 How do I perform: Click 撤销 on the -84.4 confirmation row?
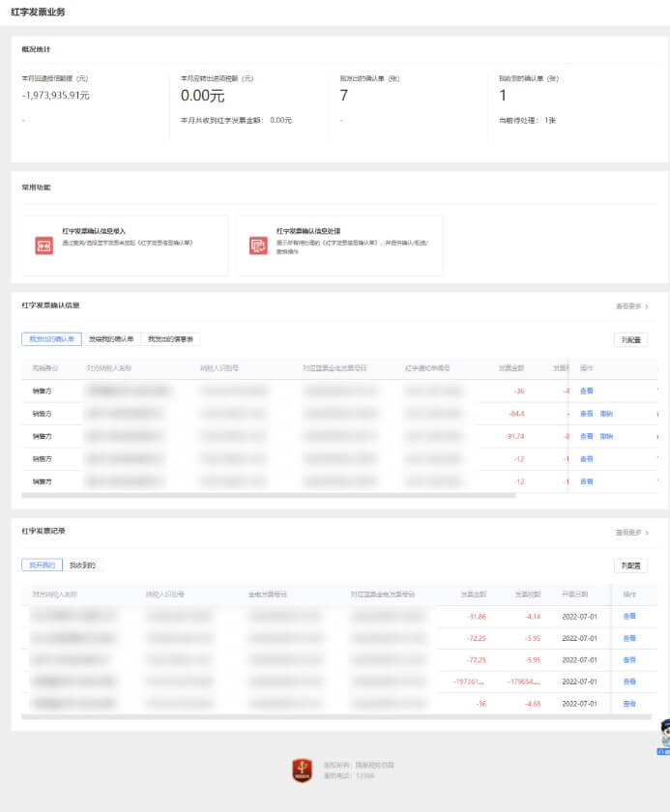pos(606,414)
